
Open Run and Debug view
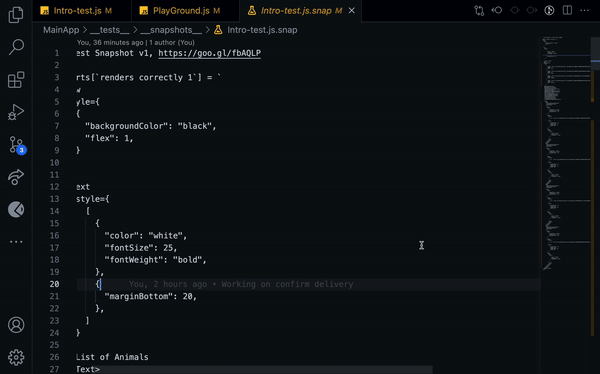[16, 112]
